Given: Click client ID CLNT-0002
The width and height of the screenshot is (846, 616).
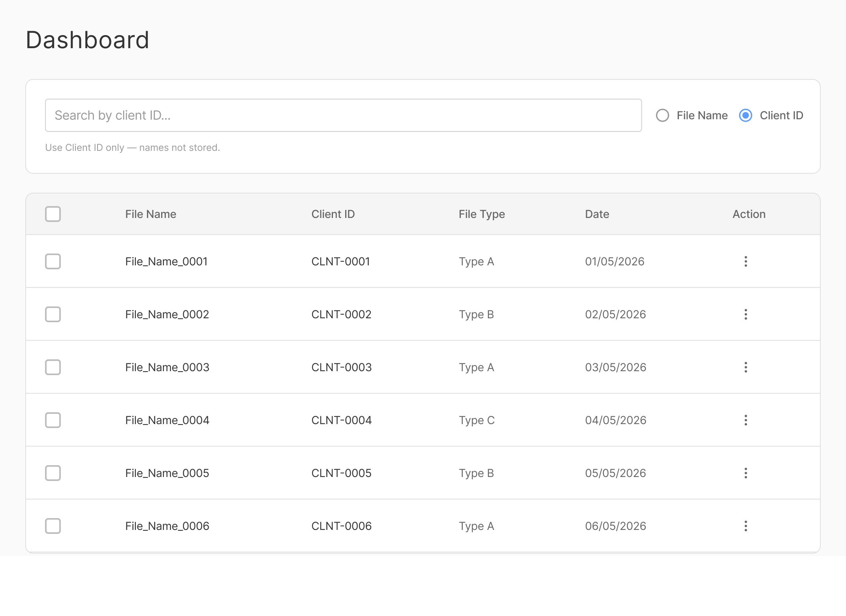Looking at the screenshot, I should [341, 314].
